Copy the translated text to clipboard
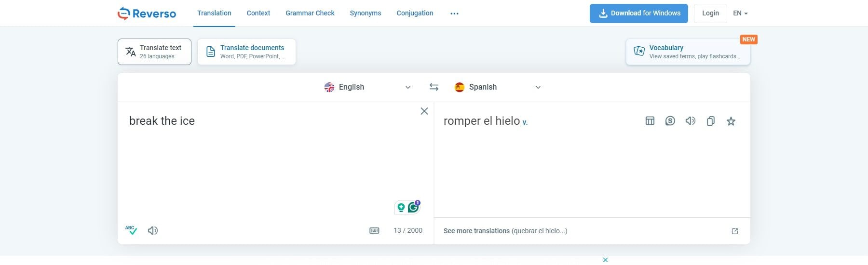The image size is (868, 265). [710, 121]
